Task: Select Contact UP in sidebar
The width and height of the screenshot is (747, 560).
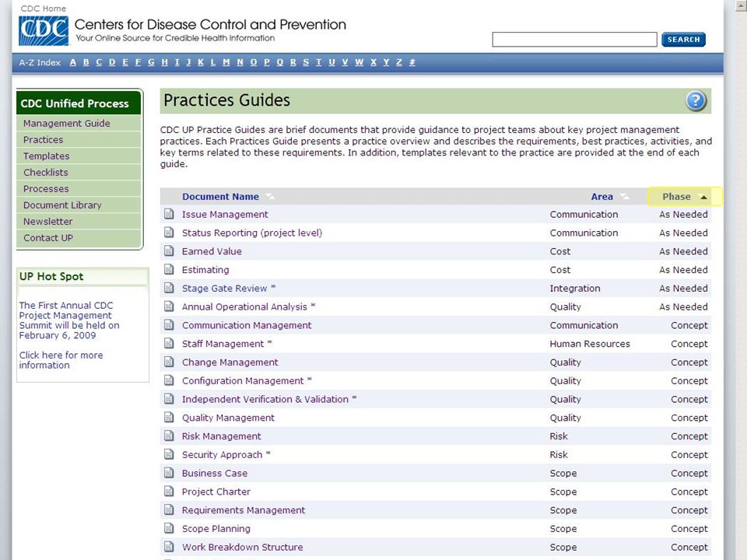Action: pyautogui.click(x=48, y=238)
